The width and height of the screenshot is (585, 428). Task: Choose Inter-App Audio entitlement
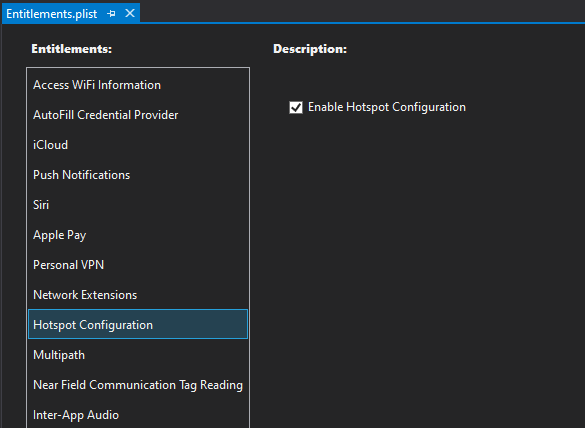point(138,415)
